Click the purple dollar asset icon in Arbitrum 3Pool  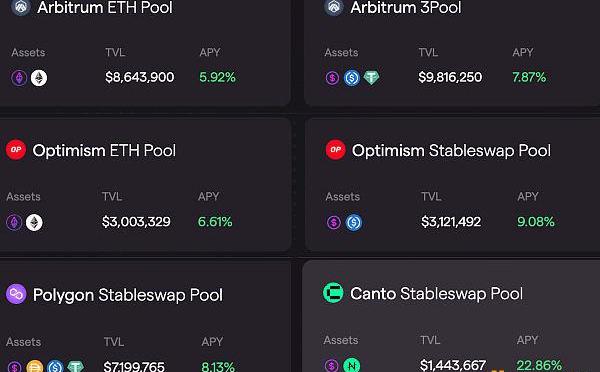point(332,78)
